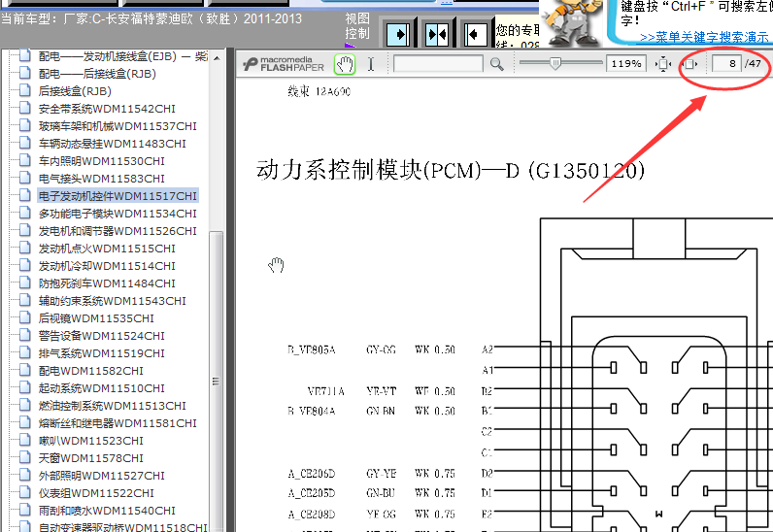This screenshot has height=532, width=773.
Task: Click the right-arrow view control button
Action: 398,35
